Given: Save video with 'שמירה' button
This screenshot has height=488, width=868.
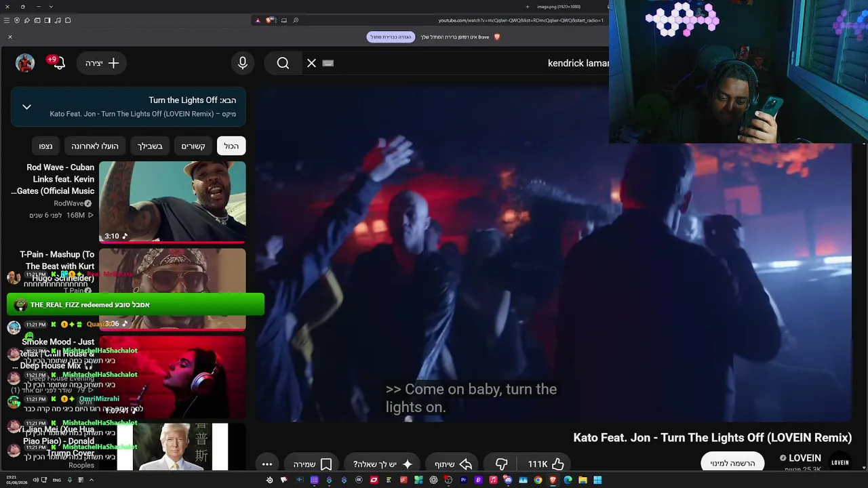Looking at the screenshot, I should [x=313, y=464].
